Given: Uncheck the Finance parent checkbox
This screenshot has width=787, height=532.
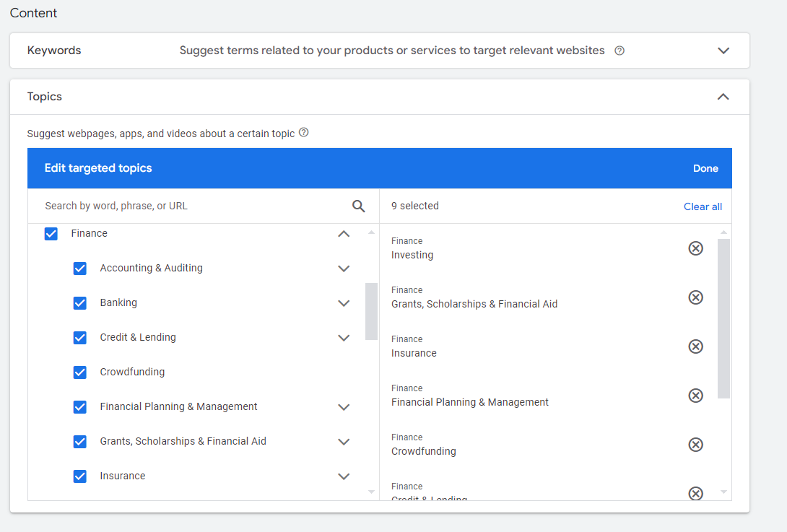Looking at the screenshot, I should coord(51,233).
